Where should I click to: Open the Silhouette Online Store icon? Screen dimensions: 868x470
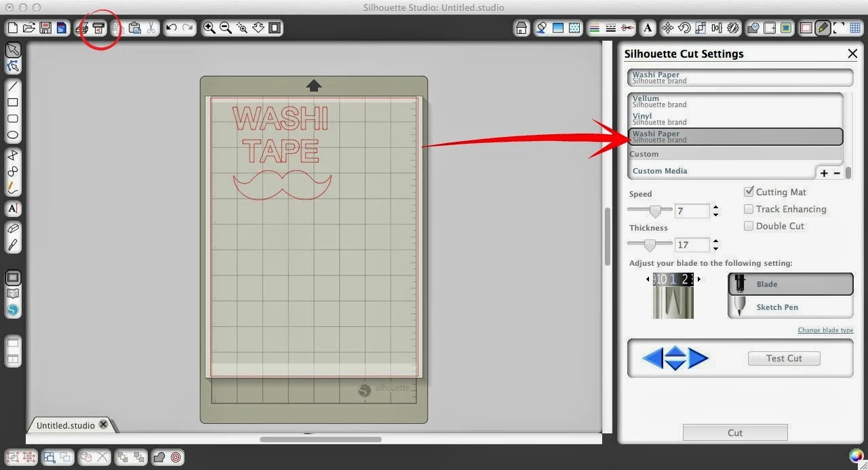click(13, 310)
